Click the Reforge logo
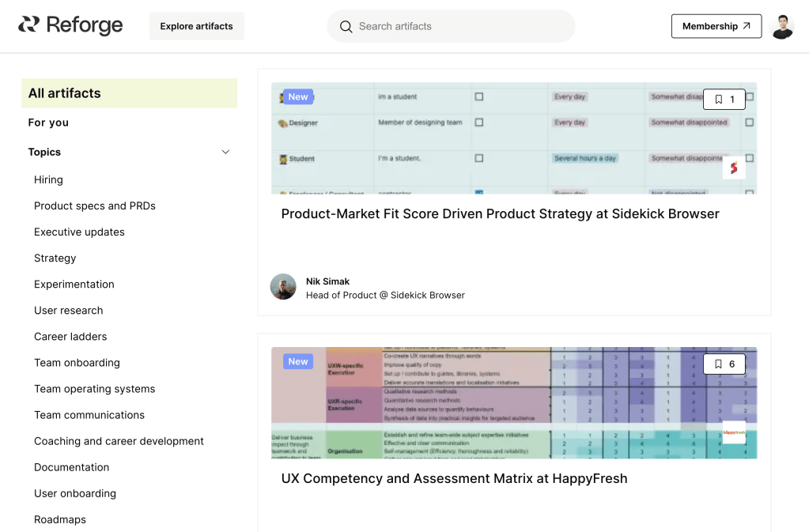809x532 pixels. (70, 25)
